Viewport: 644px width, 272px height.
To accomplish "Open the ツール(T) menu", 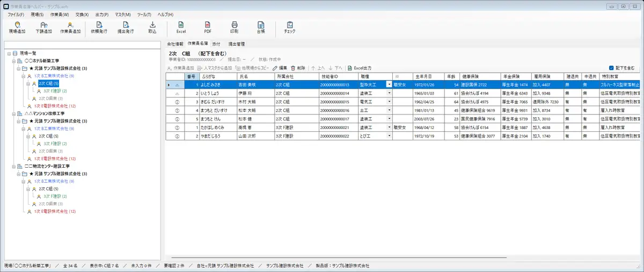I will point(145,14).
